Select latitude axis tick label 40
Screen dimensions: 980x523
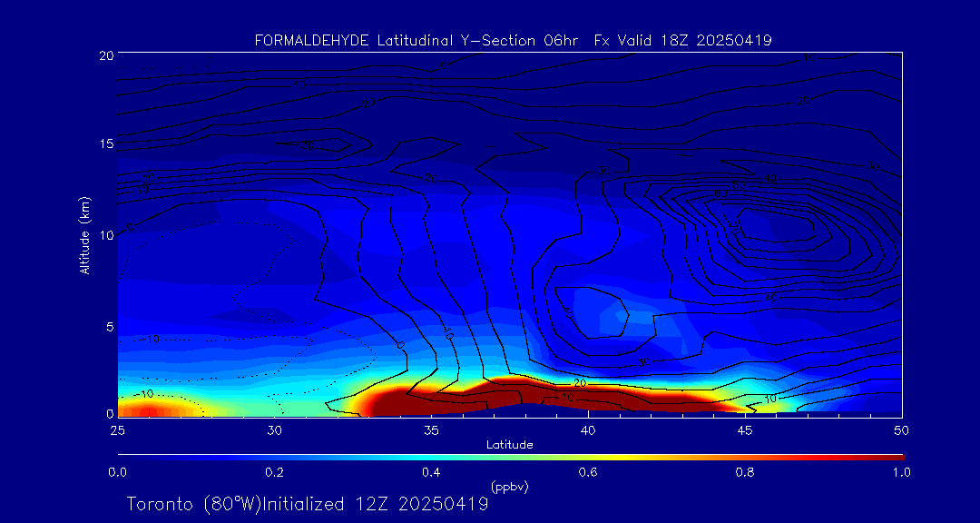pyautogui.click(x=587, y=430)
